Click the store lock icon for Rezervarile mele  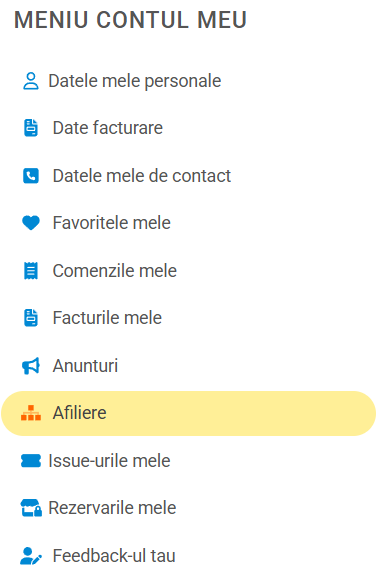pyautogui.click(x=31, y=508)
